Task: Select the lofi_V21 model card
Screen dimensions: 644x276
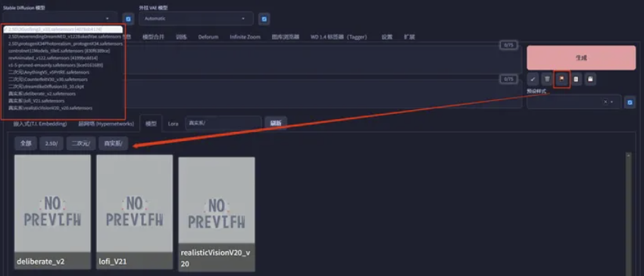Action: point(134,212)
